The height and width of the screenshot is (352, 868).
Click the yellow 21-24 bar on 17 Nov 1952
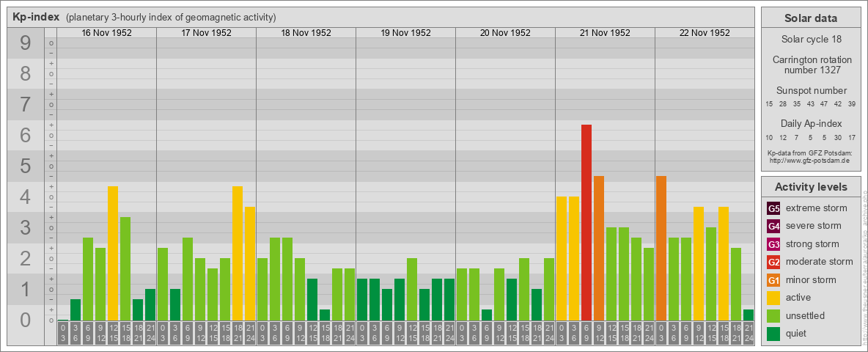pyautogui.click(x=250, y=263)
